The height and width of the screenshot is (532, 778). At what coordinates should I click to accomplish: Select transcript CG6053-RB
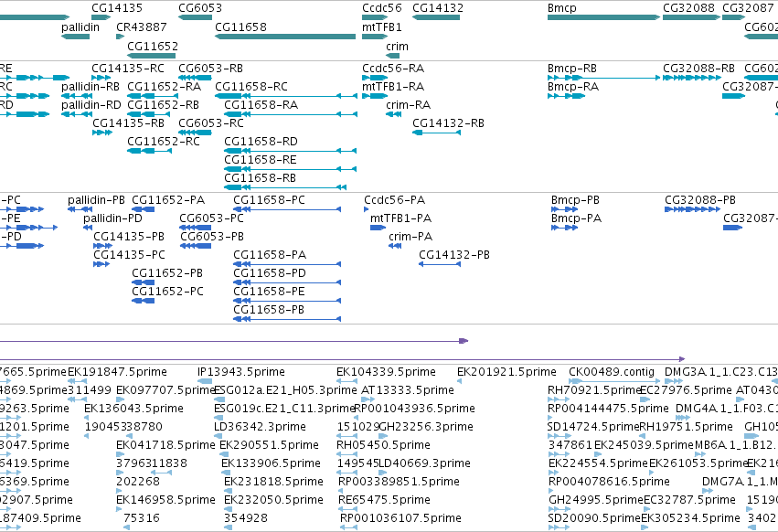point(211,68)
